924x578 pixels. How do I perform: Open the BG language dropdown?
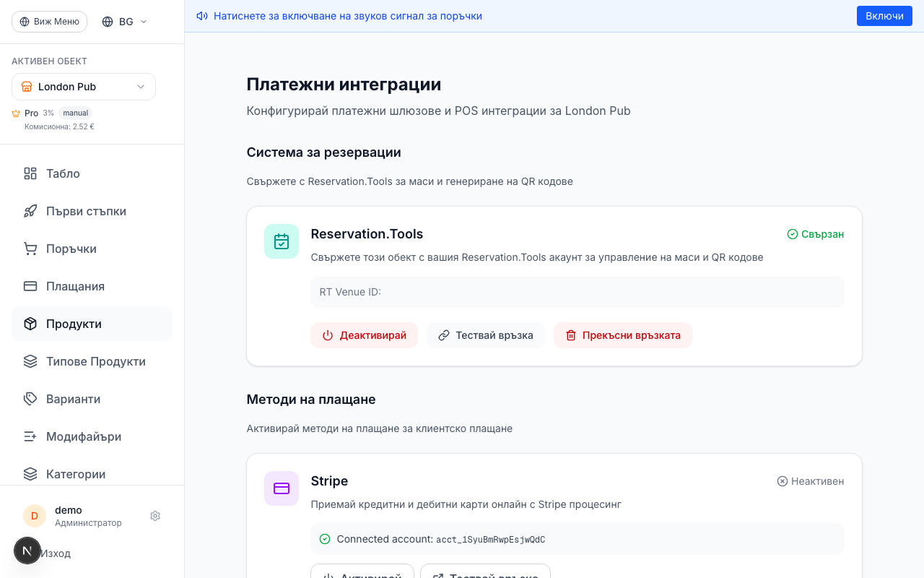[x=123, y=21]
